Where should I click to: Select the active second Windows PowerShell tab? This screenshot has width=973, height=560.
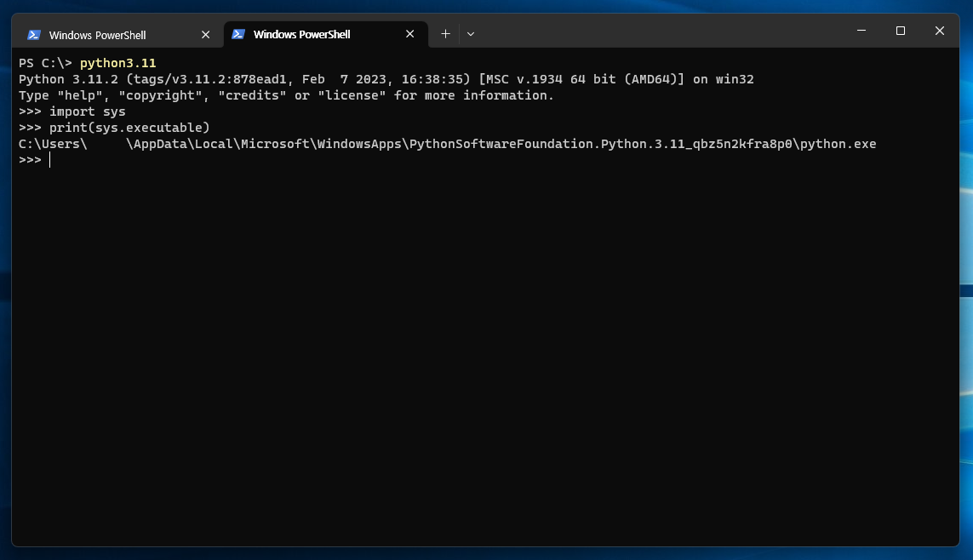coord(326,34)
